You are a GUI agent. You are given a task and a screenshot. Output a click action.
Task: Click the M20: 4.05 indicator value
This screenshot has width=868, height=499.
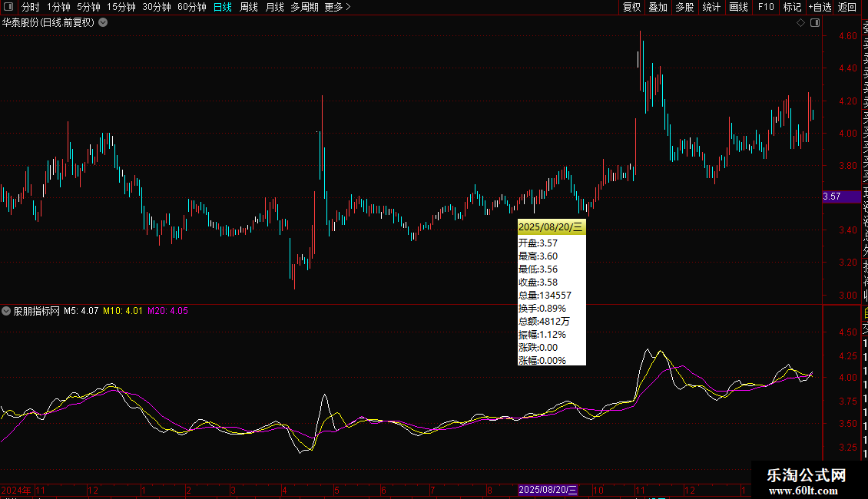[167, 311]
